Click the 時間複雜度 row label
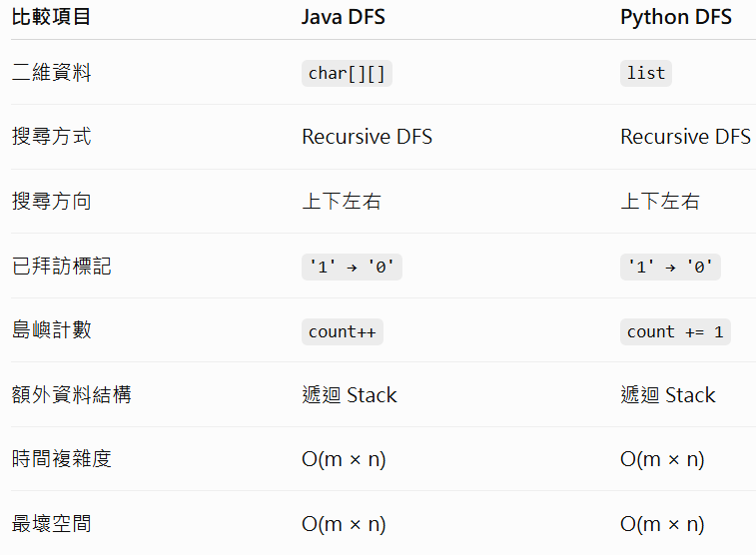This screenshot has height=555, width=756. pyautogui.click(x=61, y=458)
